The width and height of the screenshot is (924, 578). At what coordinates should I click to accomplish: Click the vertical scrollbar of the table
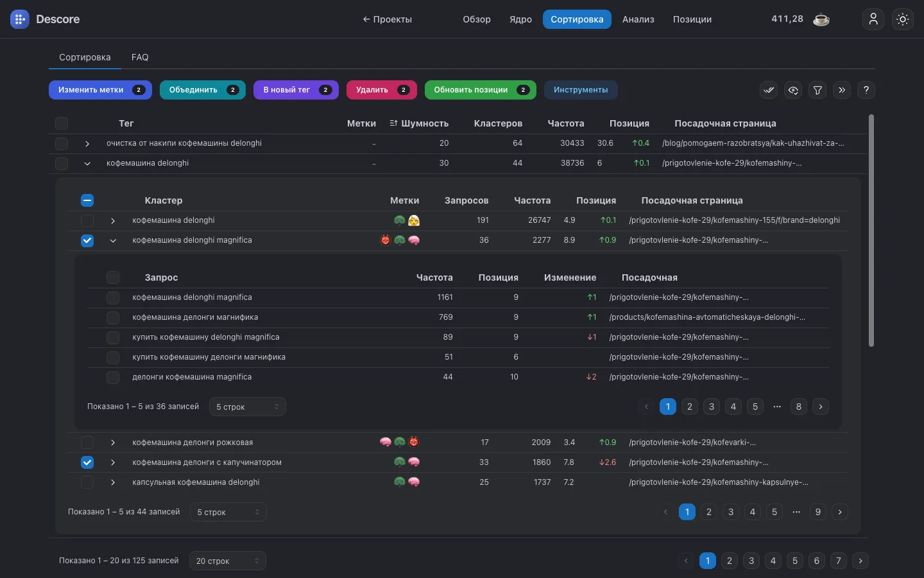[871, 231]
